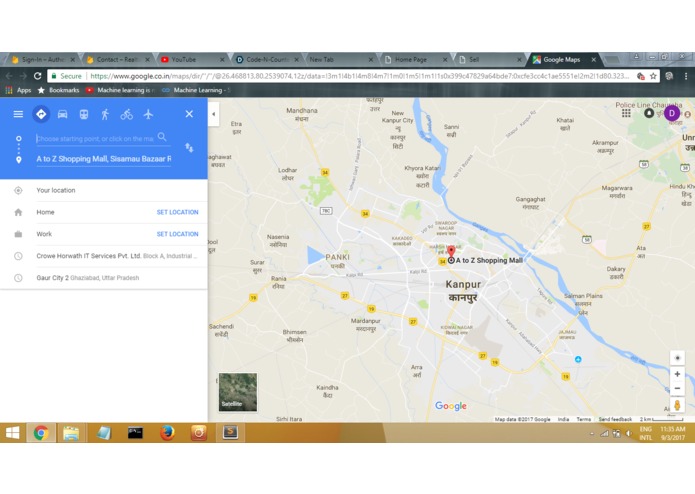Open the purple D account avatar
Image resolution: width=695 pixels, height=494 pixels.
tap(672, 113)
